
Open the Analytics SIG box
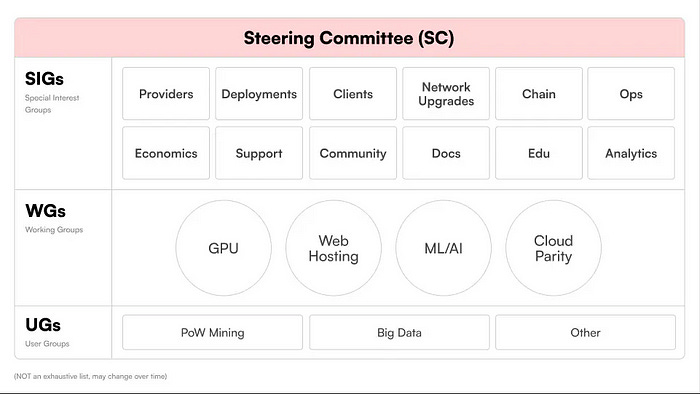pos(631,153)
